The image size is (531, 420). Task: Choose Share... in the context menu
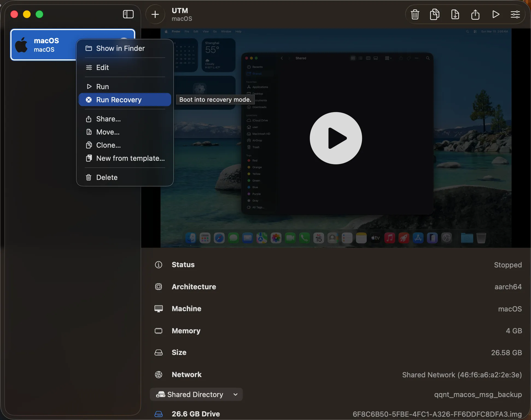tap(125, 119)
